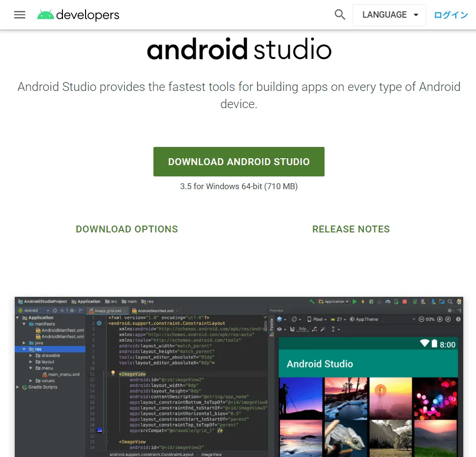The height and width of the screenshot is (457, 476).
Task: Stop the running app via red square icon
Action: 405,301
